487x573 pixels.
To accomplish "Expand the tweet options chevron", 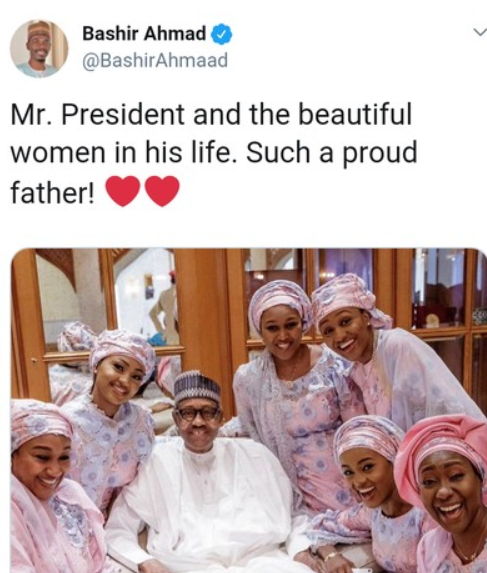I will click(x=480, y=33).
